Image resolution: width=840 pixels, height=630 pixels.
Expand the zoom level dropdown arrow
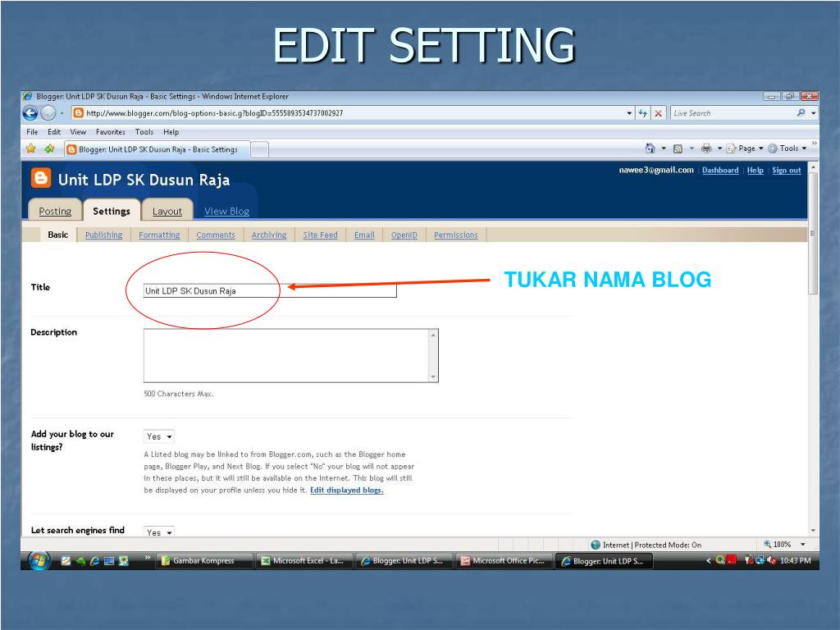(803, 545)
